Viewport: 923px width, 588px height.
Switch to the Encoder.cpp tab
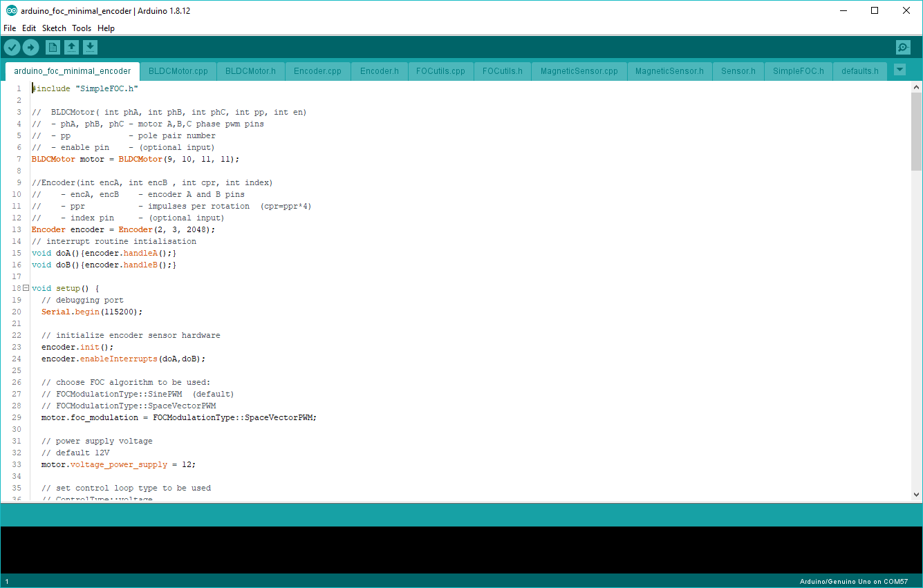pos(317,71)
